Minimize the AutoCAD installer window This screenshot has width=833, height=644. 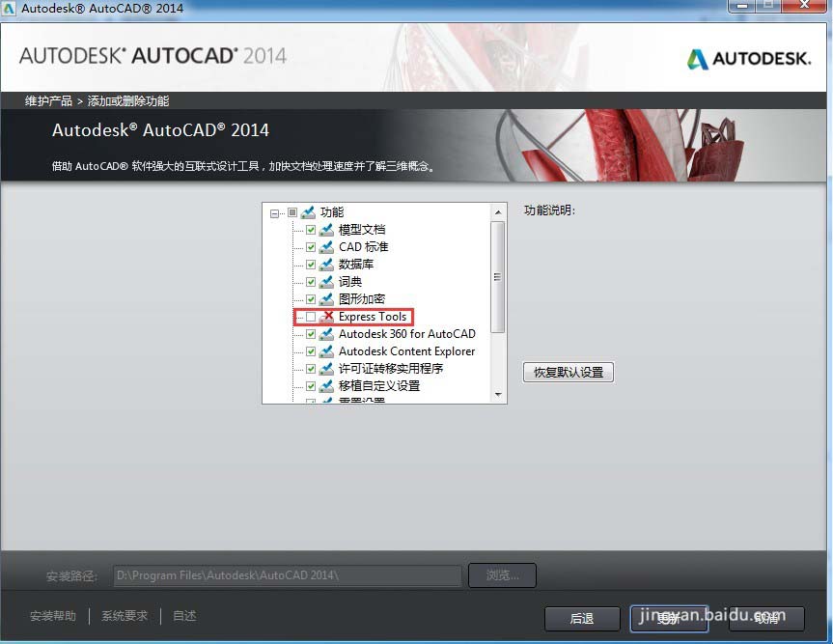click(x=742, y=6)
